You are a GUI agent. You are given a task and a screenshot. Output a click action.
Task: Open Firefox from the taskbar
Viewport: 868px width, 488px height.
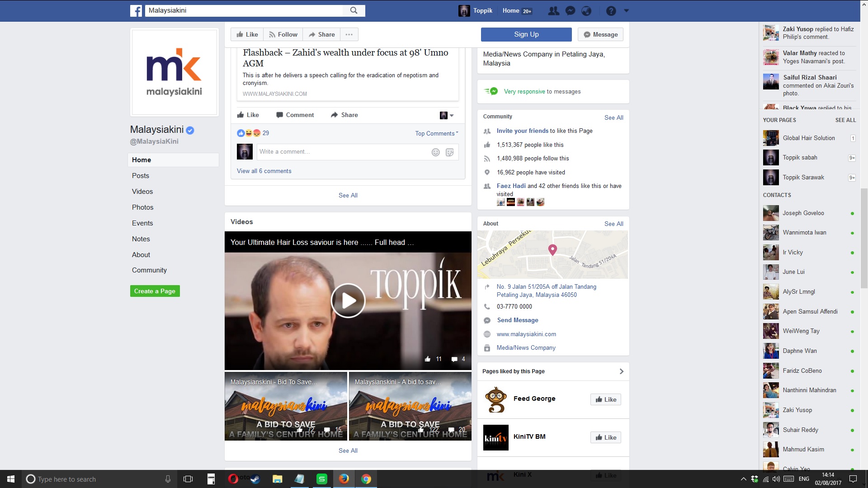[x=344, y=479]
